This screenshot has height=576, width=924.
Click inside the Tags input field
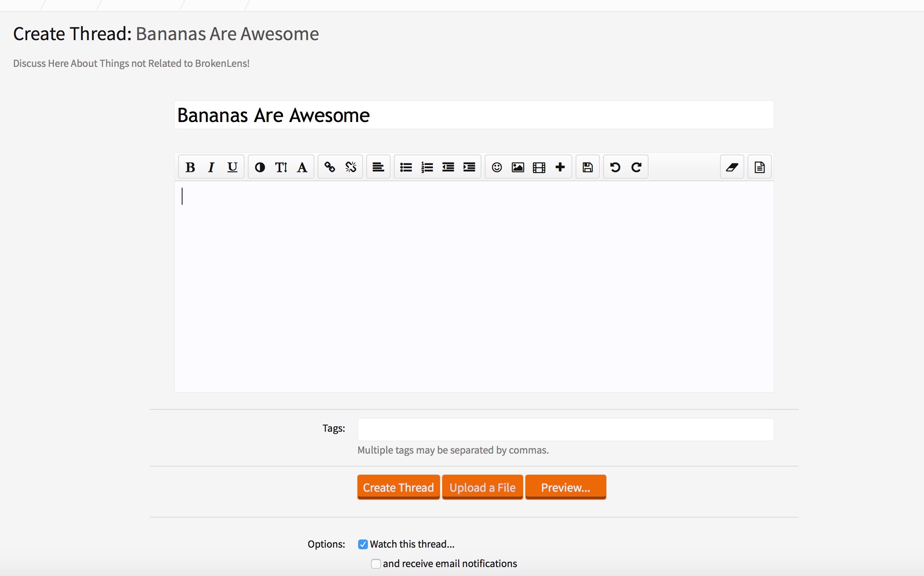coord(565,430)
